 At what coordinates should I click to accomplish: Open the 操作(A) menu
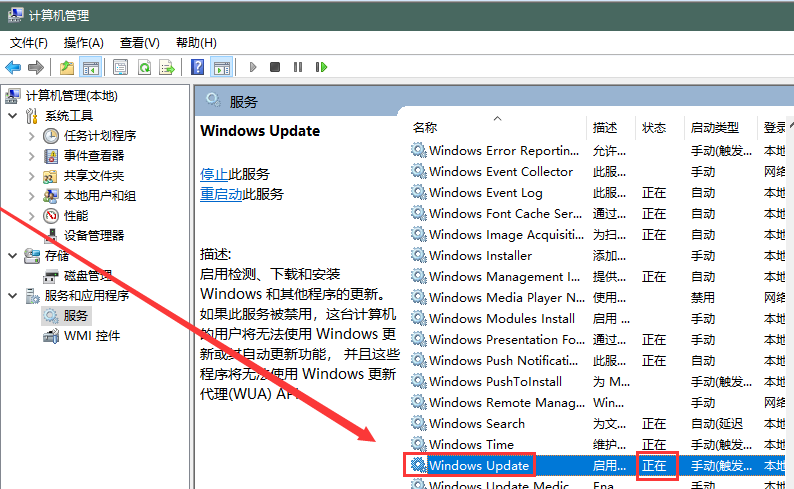pyautogui.click(x=83, y=43)
